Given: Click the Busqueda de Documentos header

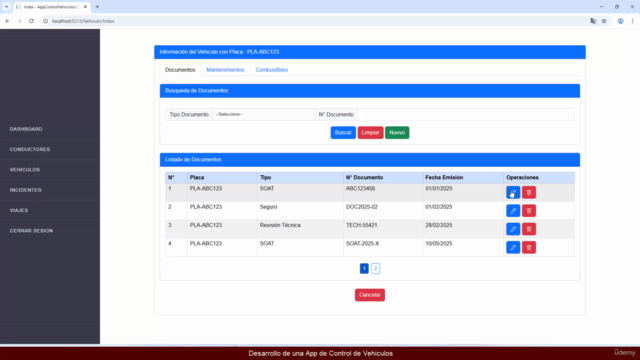Looking at the screenshot, I should point(370,91).
